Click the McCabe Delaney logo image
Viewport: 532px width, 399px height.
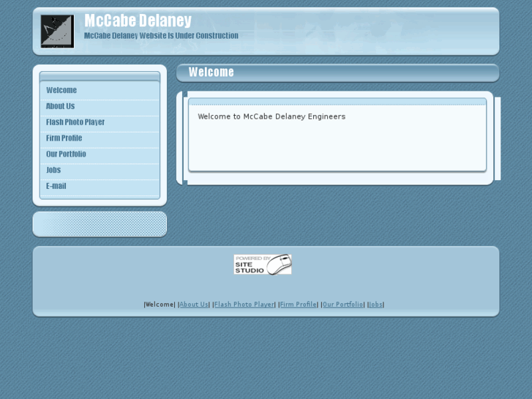click(x=57, y=31)
